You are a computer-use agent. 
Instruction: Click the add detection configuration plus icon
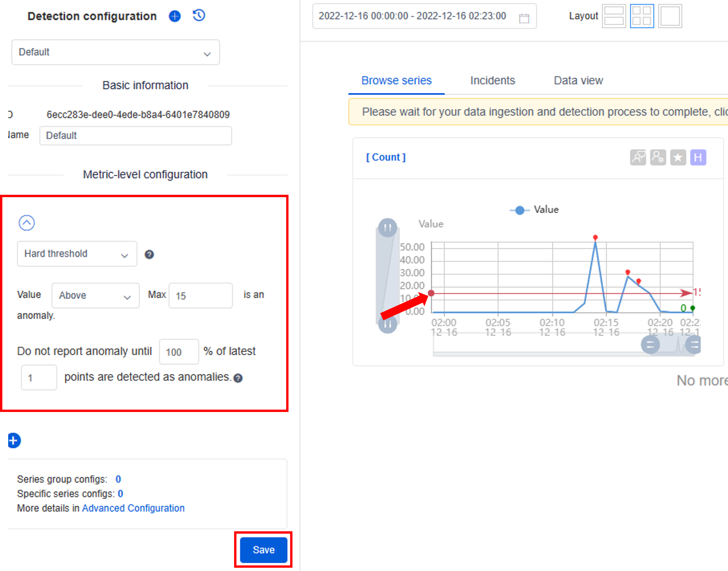tap(174, 16)
